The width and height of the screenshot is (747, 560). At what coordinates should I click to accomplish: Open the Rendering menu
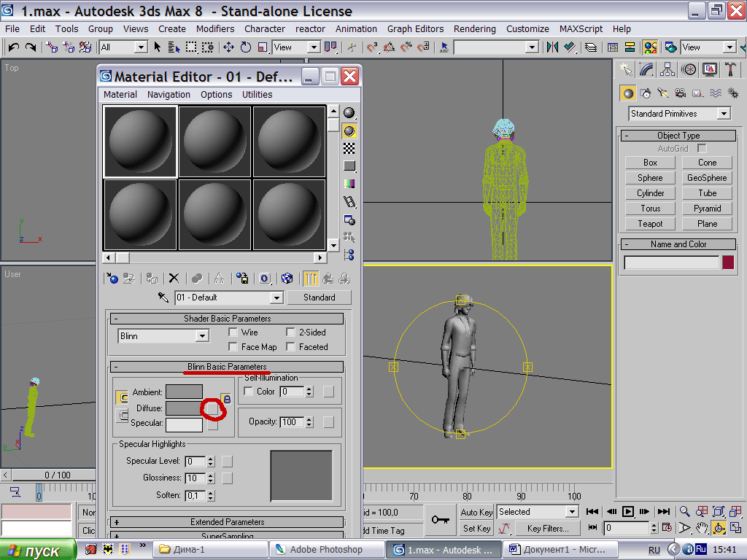point(474,28)
